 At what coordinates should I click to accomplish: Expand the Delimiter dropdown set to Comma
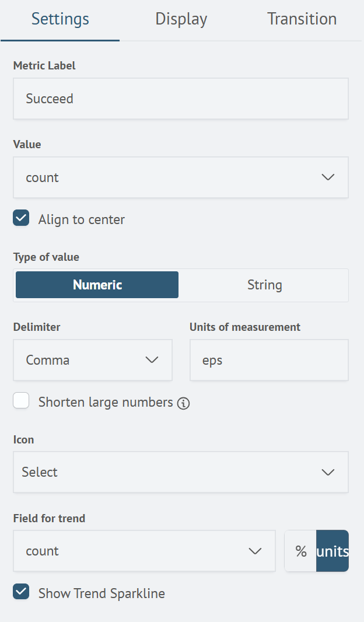(92, 360)
